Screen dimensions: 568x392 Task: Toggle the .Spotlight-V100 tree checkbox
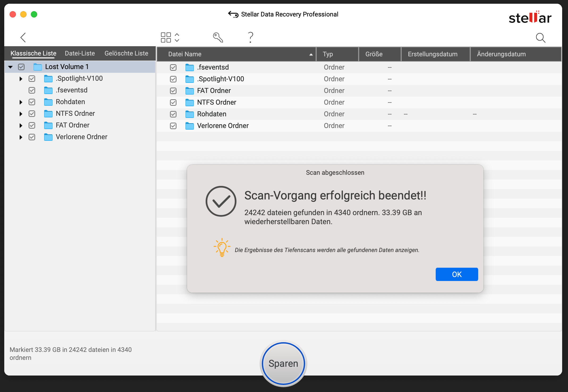pyautogui.click(x=32, y=79)
